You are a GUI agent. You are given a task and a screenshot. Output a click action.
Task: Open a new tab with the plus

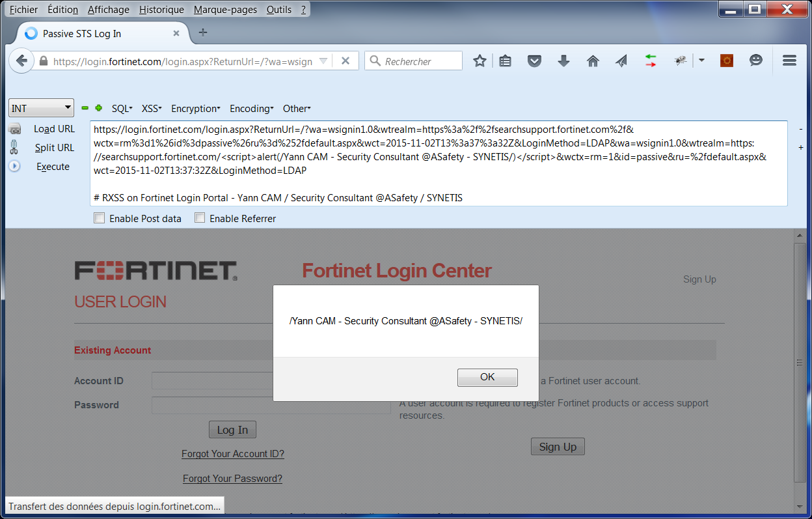[203, 33]
